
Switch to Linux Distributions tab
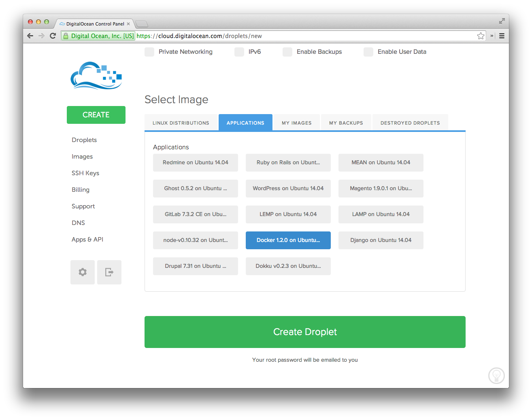pos(181,123)
